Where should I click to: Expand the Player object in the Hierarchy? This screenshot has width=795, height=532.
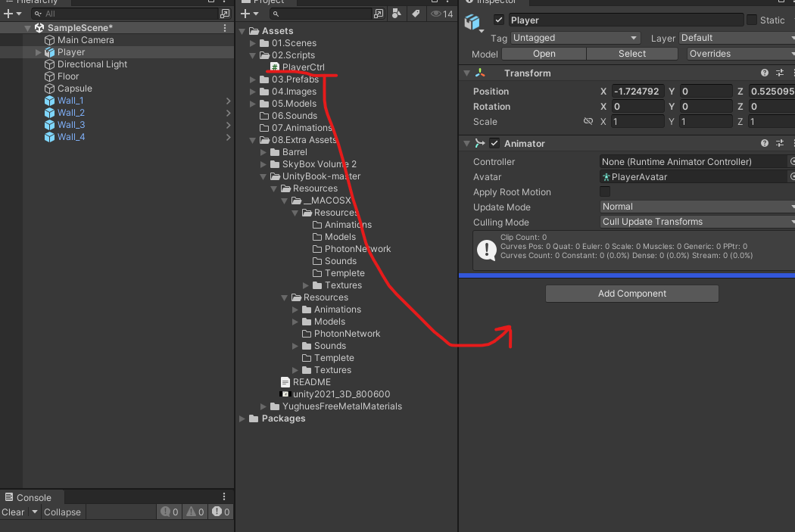tap(38, 52)
